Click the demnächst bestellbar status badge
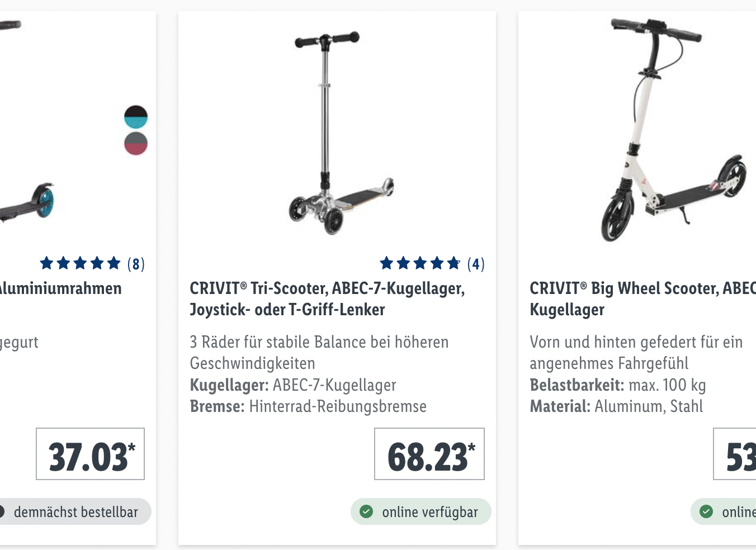This screenshot has width=756, height=550. point(74,511)
